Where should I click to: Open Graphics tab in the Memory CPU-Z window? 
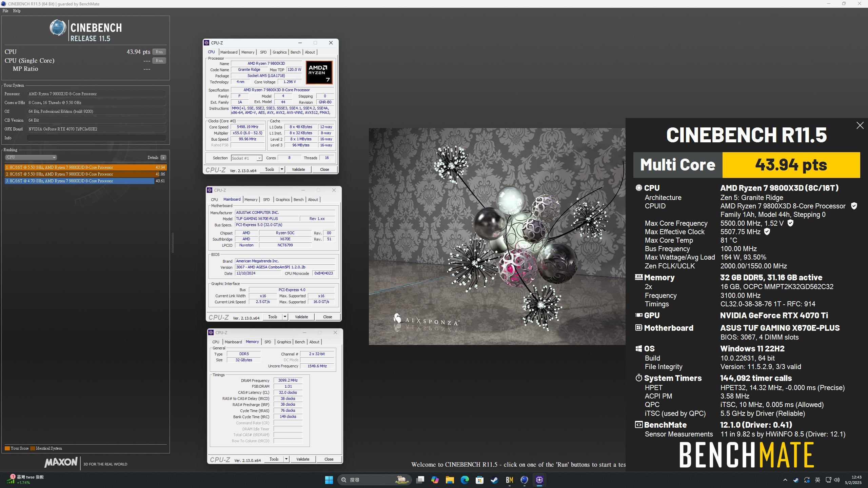[x=284, y=342]
